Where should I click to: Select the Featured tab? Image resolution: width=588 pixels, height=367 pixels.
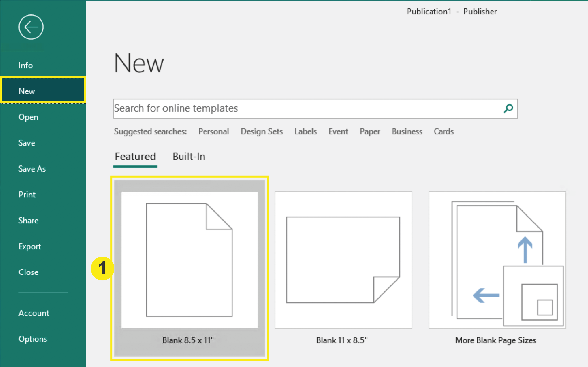pos(135,157)
